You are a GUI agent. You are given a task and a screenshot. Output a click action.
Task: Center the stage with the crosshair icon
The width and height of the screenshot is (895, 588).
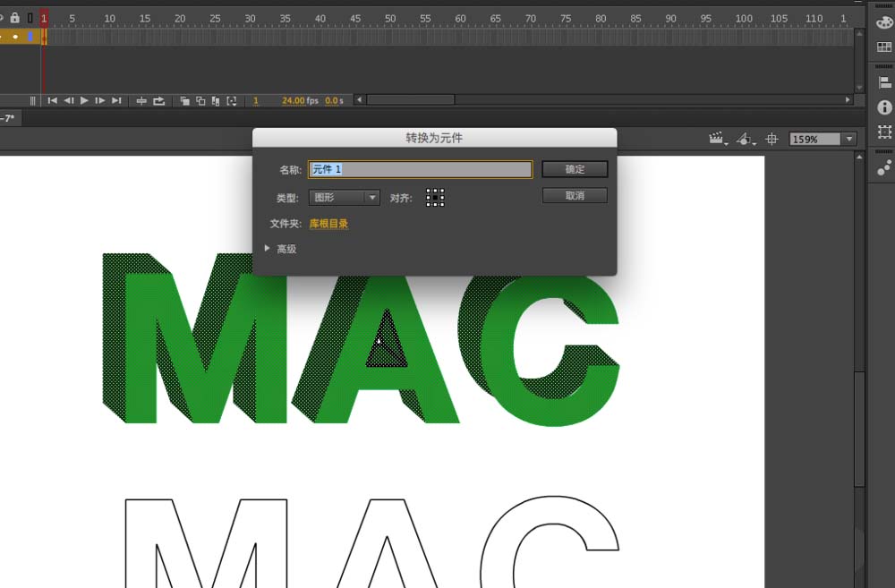click(771, 139)
